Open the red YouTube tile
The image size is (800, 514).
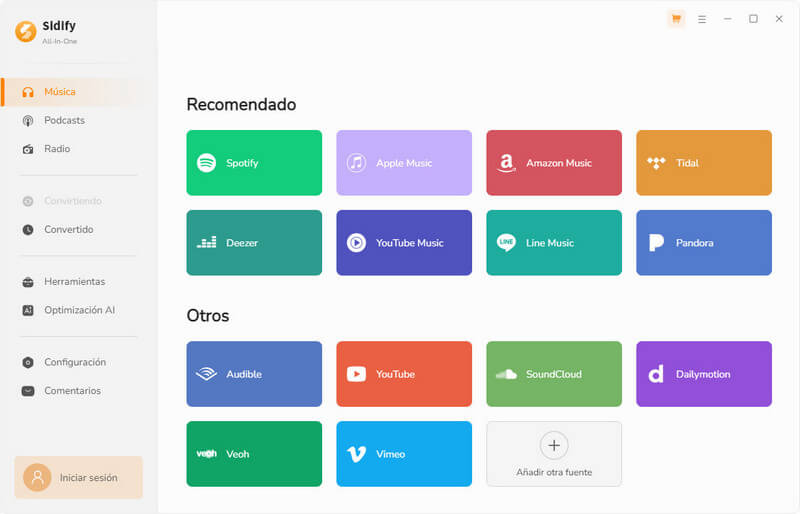(x=404, y=374)
